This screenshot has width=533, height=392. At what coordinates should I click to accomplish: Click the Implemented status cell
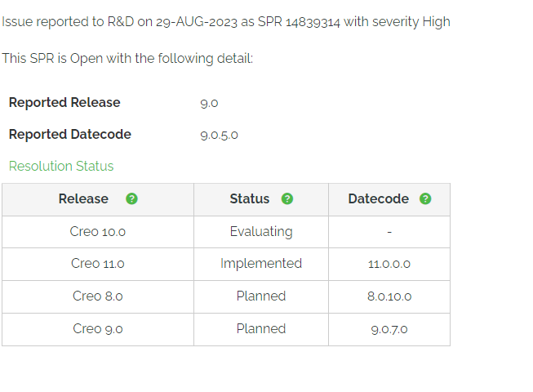(x=261, y=264)
